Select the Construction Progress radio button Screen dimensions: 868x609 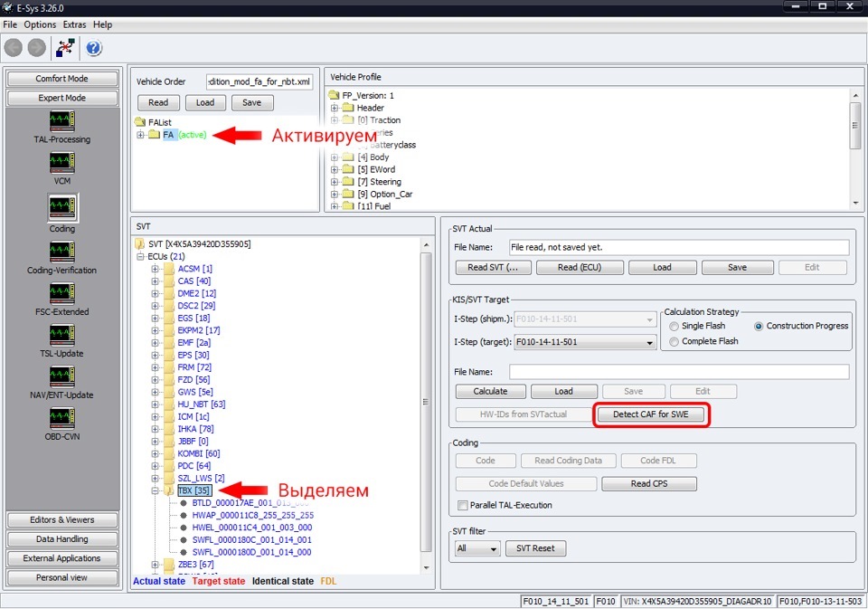(759, 327)
